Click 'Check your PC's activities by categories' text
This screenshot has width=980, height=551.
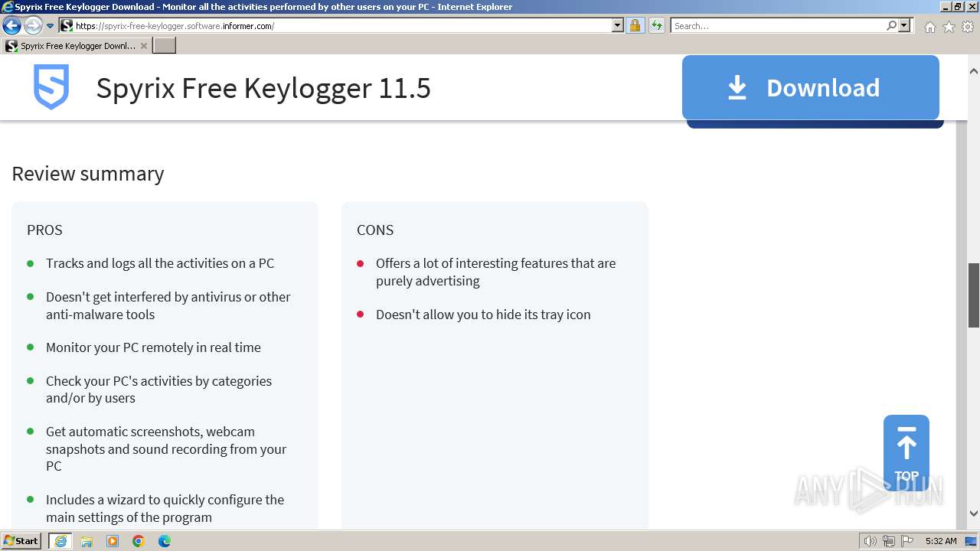(158, 390)
